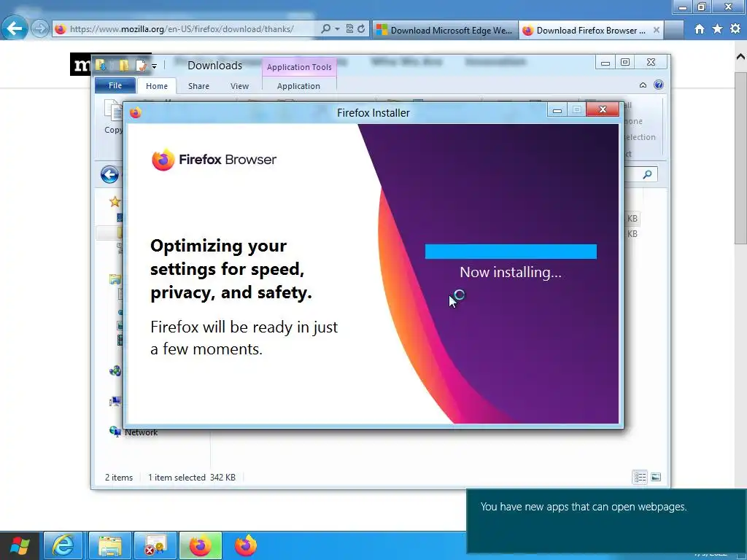
Task: Toggle compatibility view icon in address bar
Action: [349, 28]
